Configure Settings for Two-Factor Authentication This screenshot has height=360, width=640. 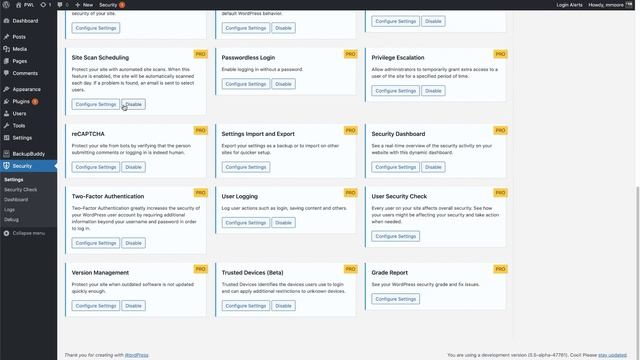pos(96,243)
